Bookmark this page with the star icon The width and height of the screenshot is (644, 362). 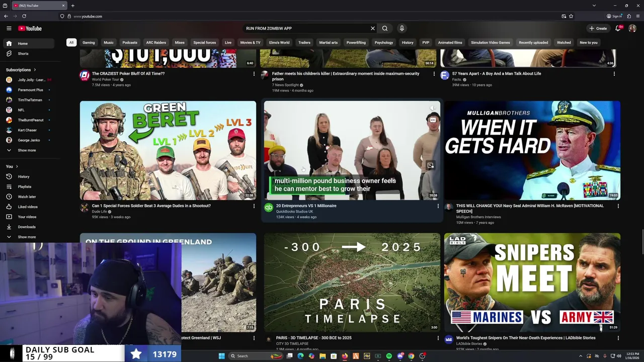click(x=571, y=16)
